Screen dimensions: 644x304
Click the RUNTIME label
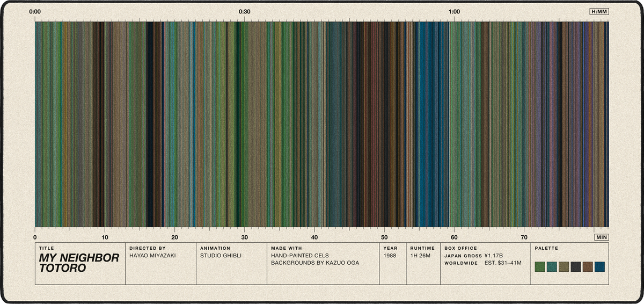point(422,249)
